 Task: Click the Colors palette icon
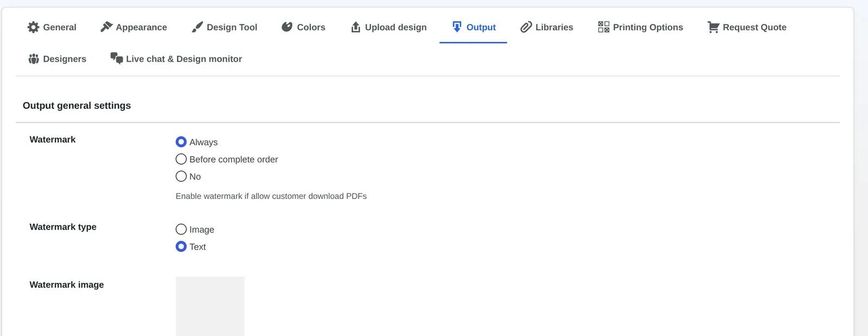(x=287, y=27)
